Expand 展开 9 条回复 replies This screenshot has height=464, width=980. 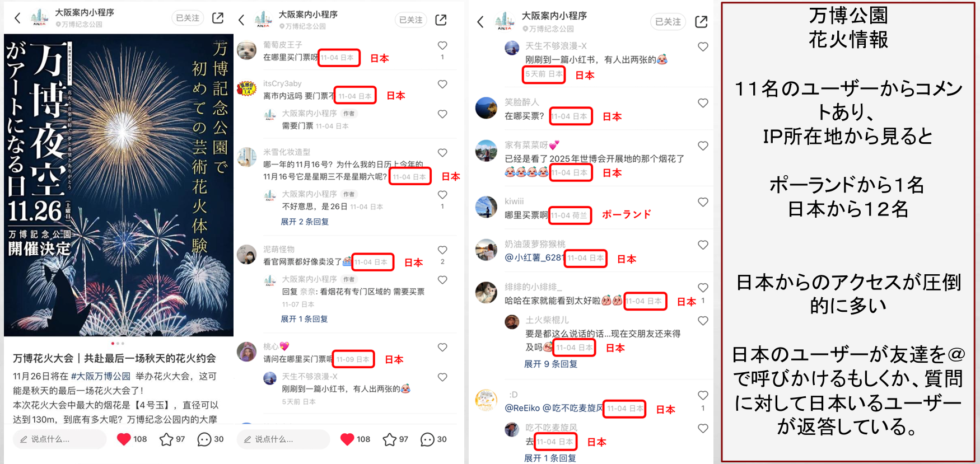click(550, 364)
